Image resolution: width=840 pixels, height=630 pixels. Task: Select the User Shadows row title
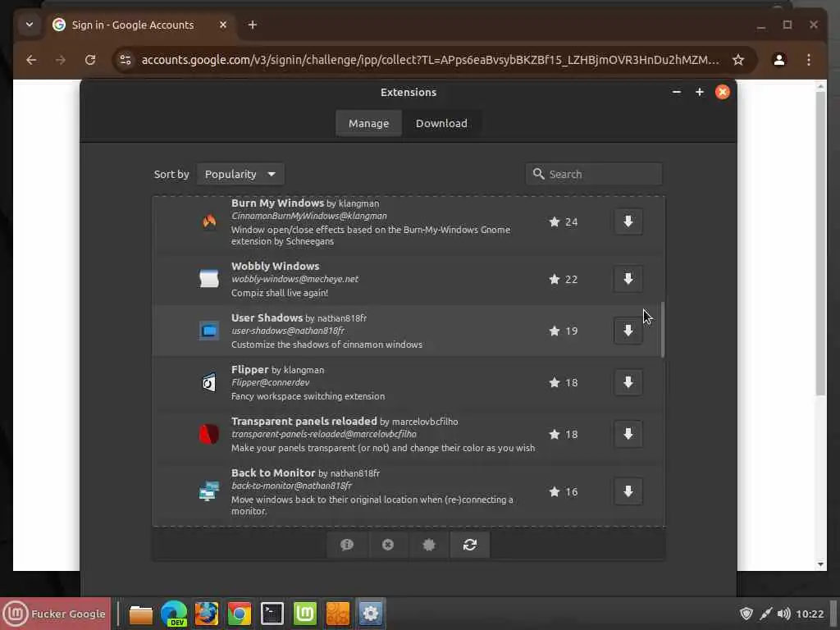point(267,317)
